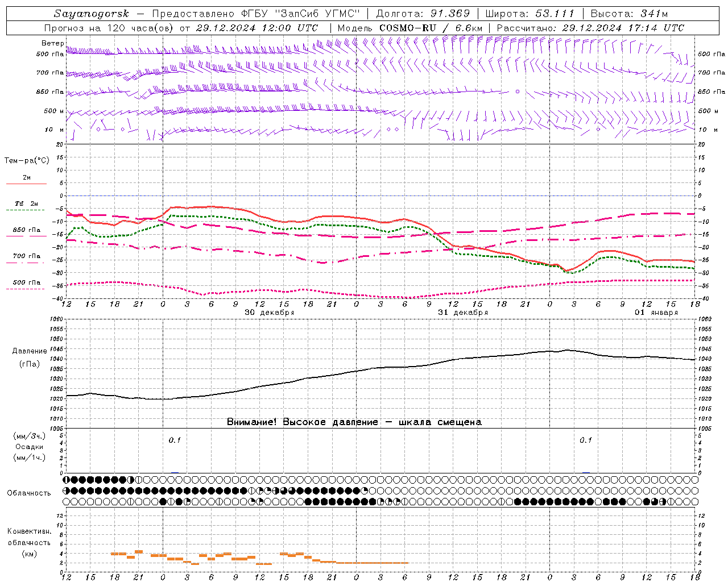Click the 'Модель COSMO-RU / 6.6км' label
This screenshot has height=582, width=728.
(x=410, y=28)
